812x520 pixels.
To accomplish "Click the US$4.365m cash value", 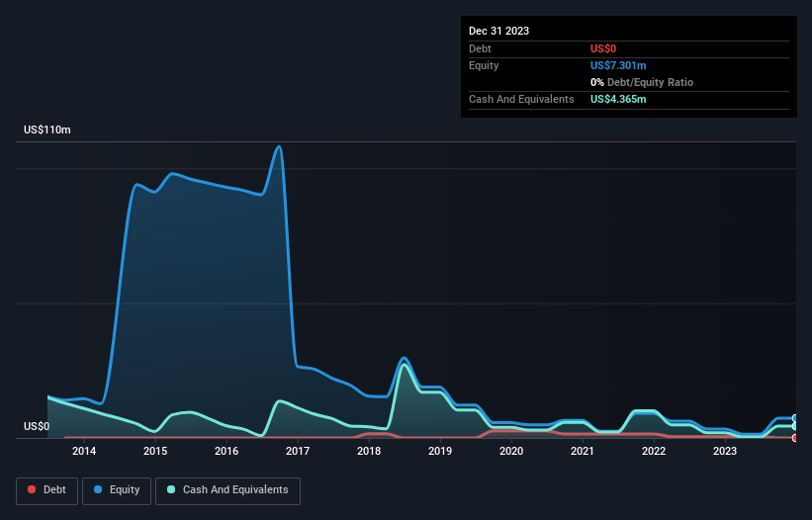I will click(x=618, y=99).
